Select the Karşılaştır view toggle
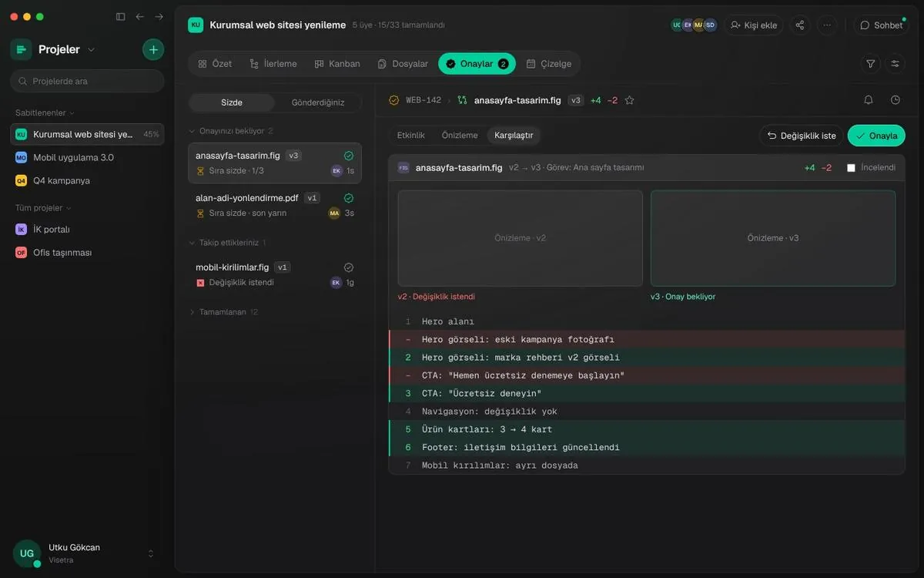Viewport: 924px width, 578px height. click(514, 136)
